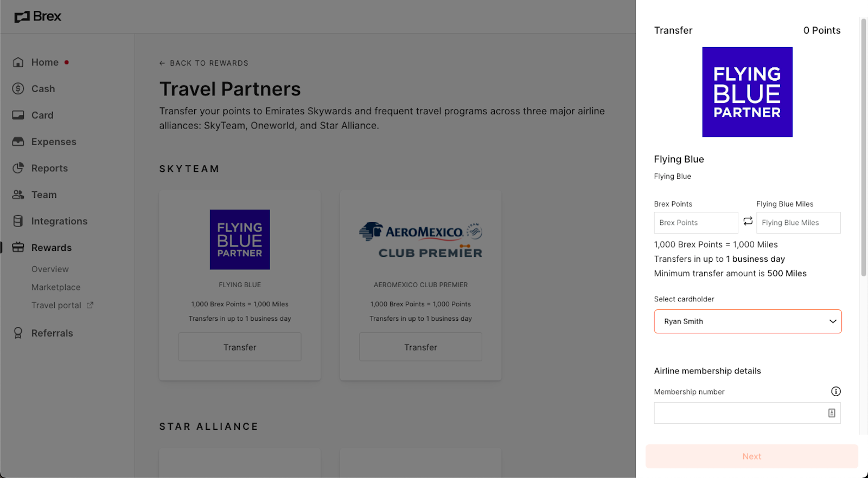Click red notification dot next to Home

66,62
